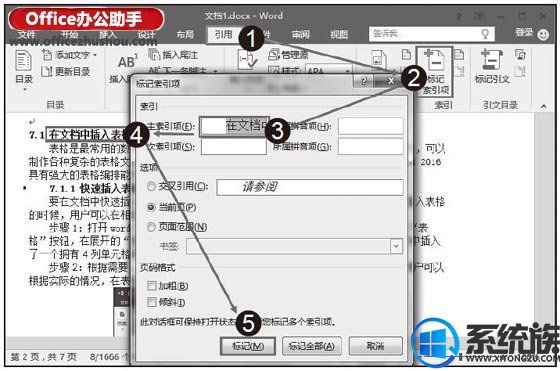560x371 pixels.
Task: Enable the 加粗 checkbox
Action: point(151,286)
